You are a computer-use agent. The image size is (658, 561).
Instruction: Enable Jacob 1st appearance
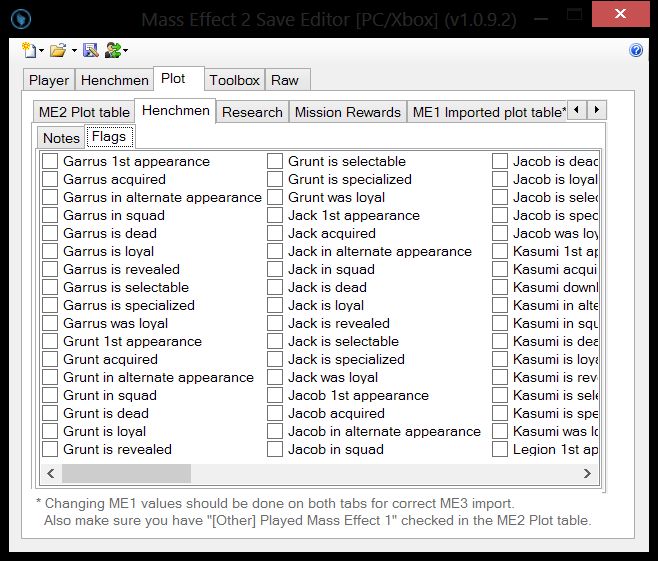pyautogui.click(x=275, y=396)
